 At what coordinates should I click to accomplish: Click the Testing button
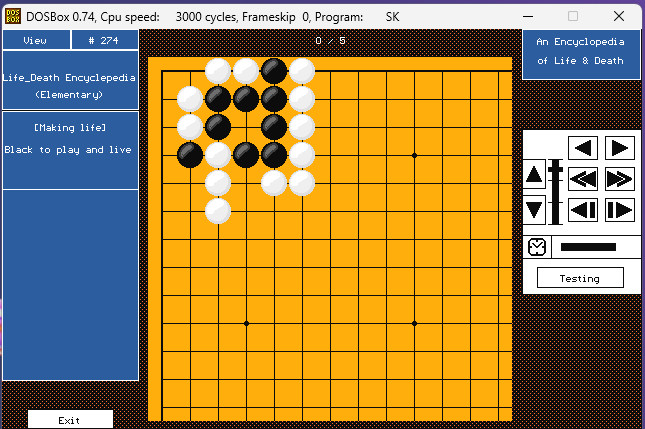point(580,278)
